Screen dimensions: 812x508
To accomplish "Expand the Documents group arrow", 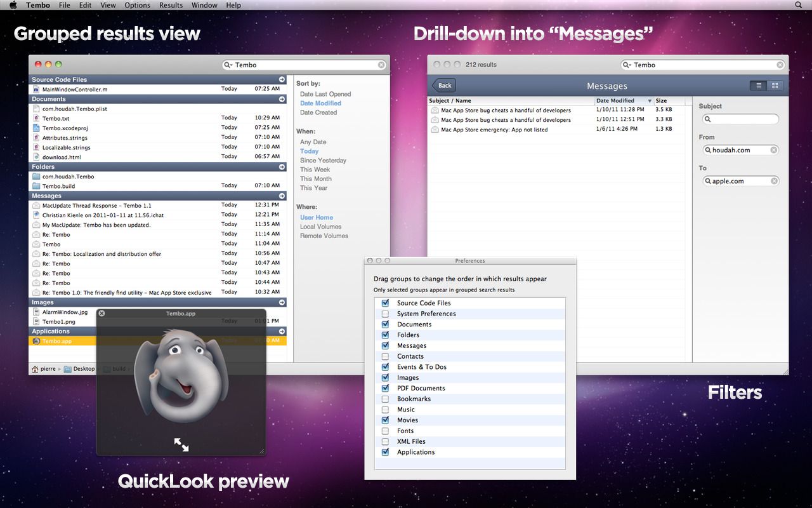I will (x=282, y=99).
